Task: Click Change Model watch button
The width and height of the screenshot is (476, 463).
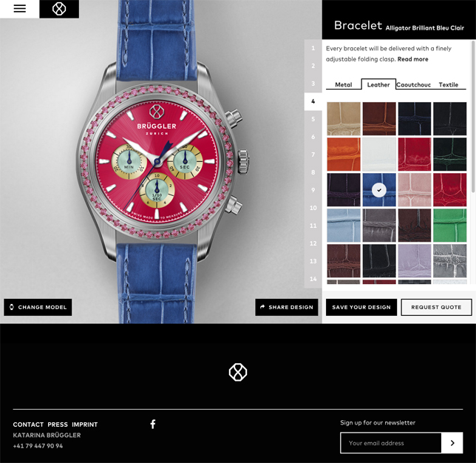Action: (38, 307)
